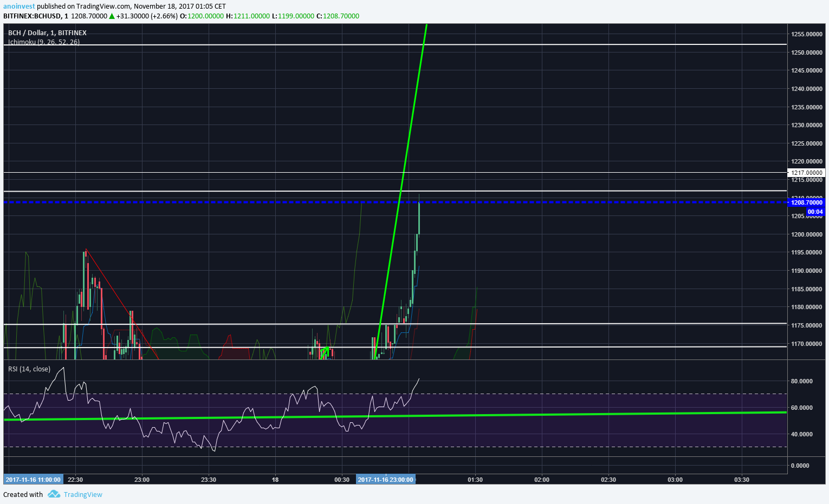Select the Ichimoku (9, 26, 52, 26) indicator label
The height and width of the screenshot is (504, 829).
coord(44,42)
